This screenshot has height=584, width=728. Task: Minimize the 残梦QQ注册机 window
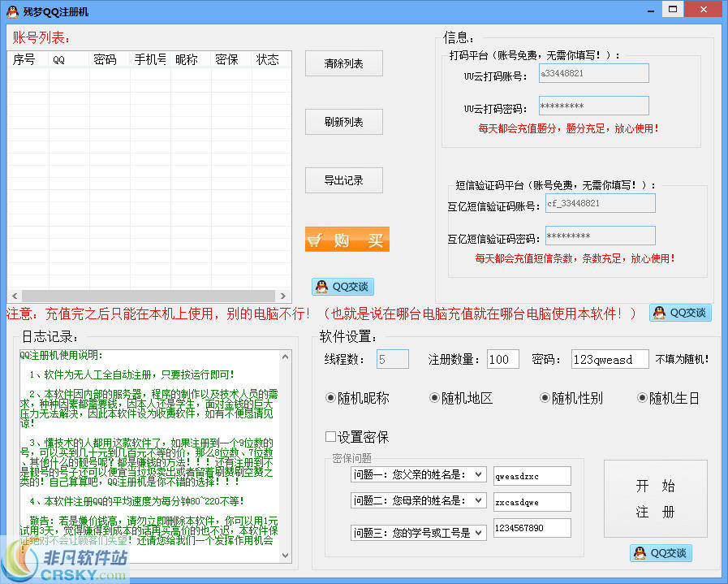(651, 9)
